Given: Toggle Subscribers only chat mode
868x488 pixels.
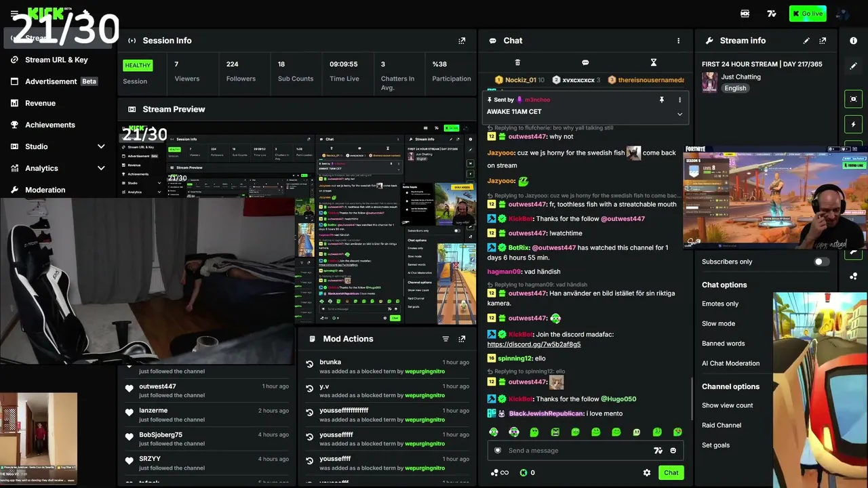Looking at the screenshot, I should 821,262.
